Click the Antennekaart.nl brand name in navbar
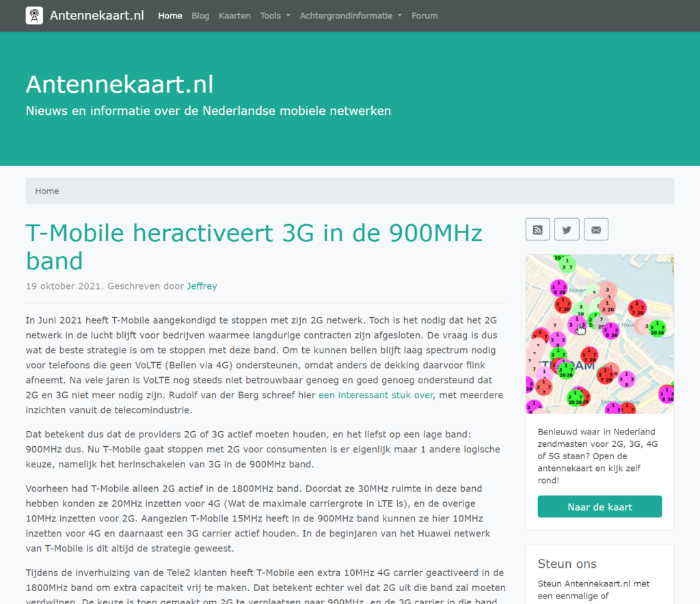The width and height of the screenshot is (700, 604). (x=97, y=16)
